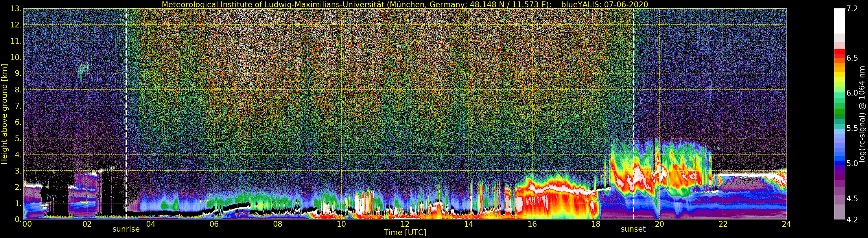Pick the blue band near colorbar value 5.0
This screenshot has height=238, width=868.
839,163
